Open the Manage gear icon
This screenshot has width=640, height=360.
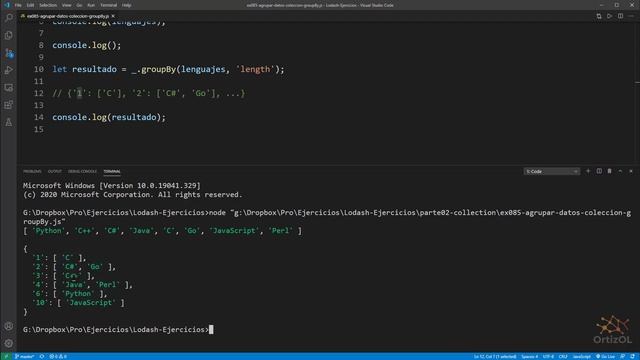(9, 343)
